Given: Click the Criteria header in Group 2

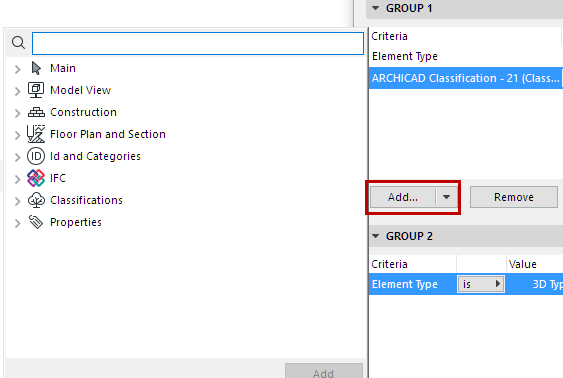Looking at the screenshot, I should [x=389, y=264].
